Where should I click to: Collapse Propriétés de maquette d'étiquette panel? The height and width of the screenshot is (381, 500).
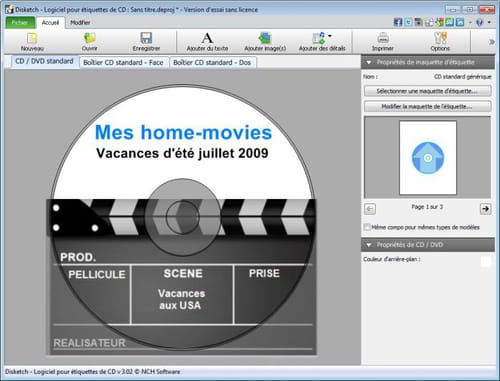[369, 62]
